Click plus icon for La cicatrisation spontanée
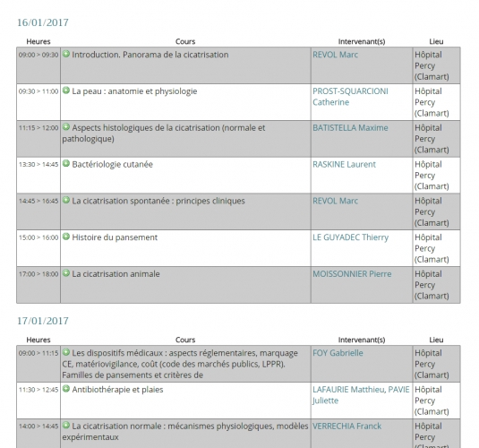 click(66, 201)
